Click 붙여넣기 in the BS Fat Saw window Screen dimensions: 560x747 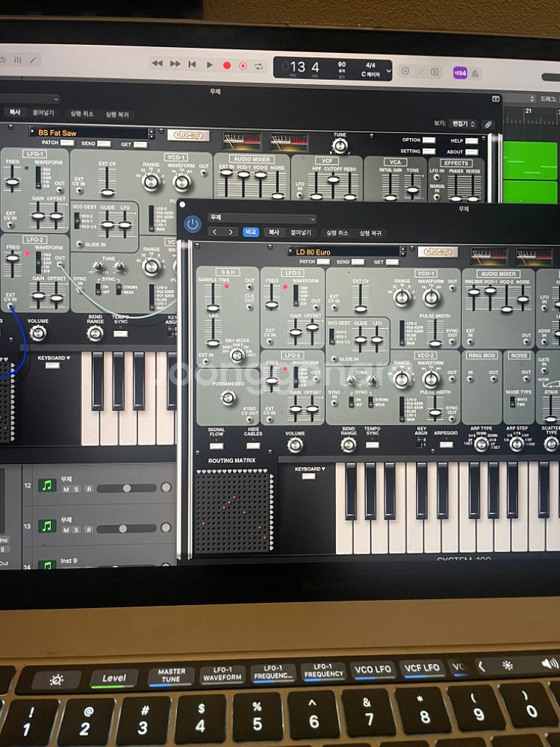(43, 113)
